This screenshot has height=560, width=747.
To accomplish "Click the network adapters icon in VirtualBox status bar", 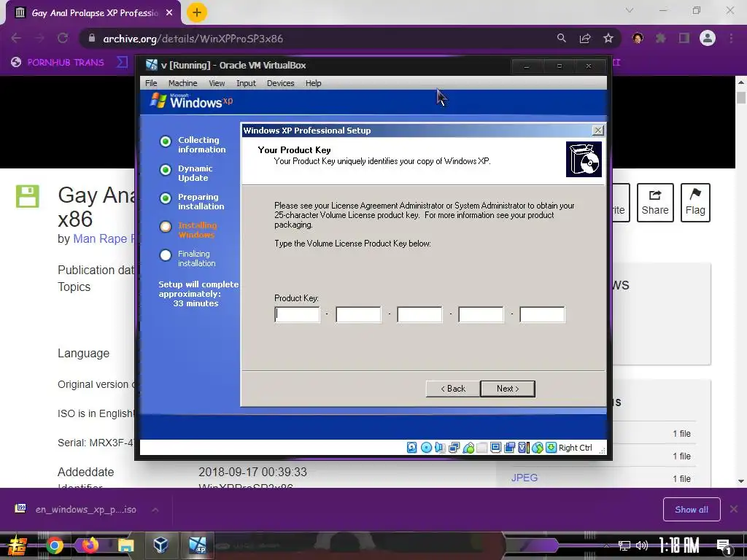I will pos(454,448).
